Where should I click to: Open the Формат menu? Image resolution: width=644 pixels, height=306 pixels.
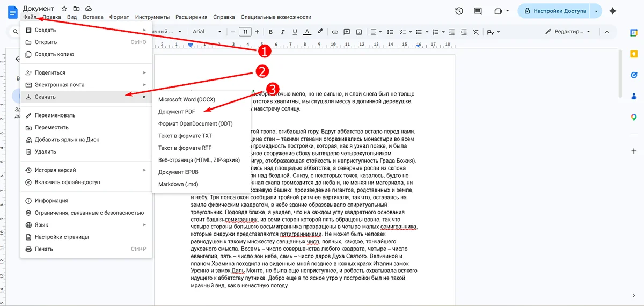tap(119, 17)
